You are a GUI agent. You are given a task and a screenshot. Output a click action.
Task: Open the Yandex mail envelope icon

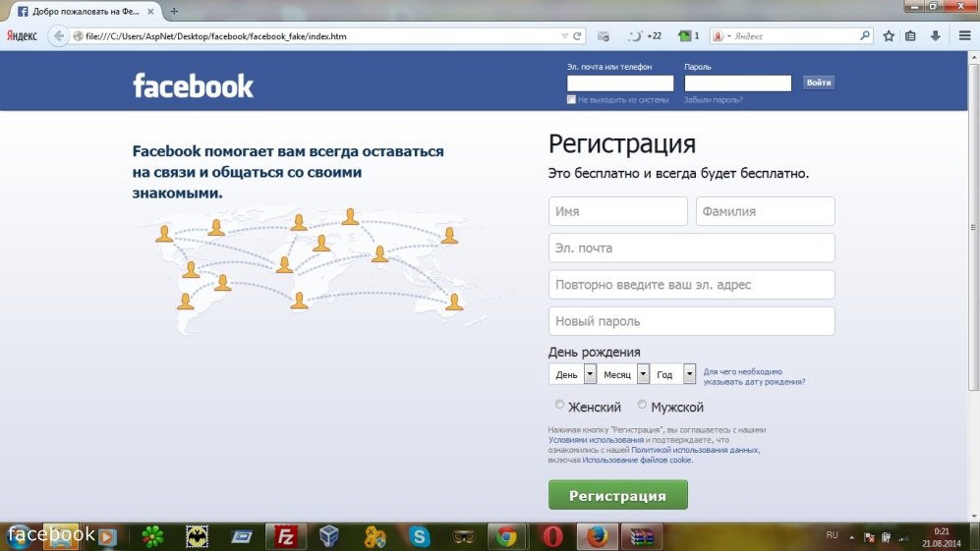[x=604, y=36]
